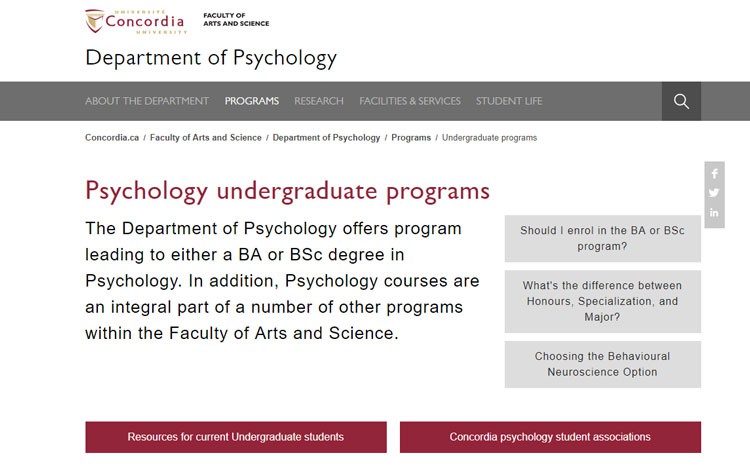Share page via Twitter icon
The image size is (750, 469).
[x=714, y=193]
